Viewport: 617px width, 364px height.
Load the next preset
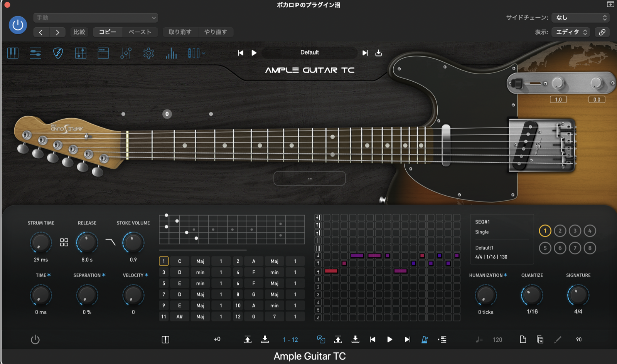click(365, 53)
